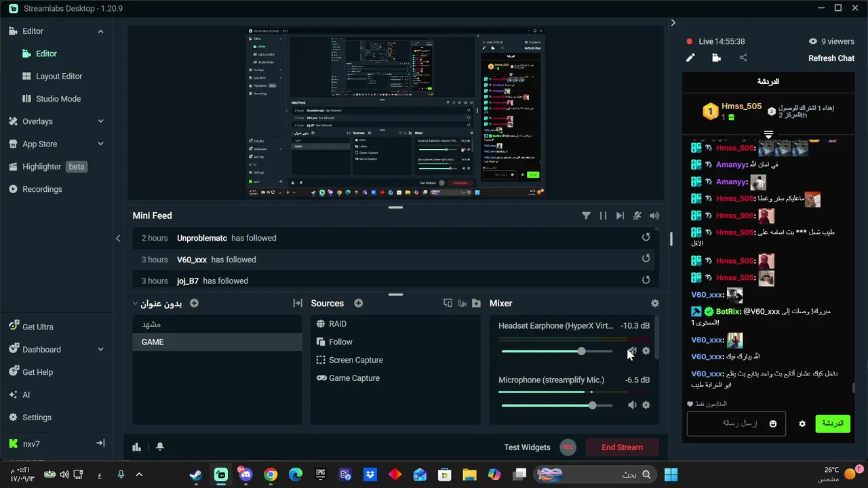Send message with green الدردشة button

tap(833, 424)
